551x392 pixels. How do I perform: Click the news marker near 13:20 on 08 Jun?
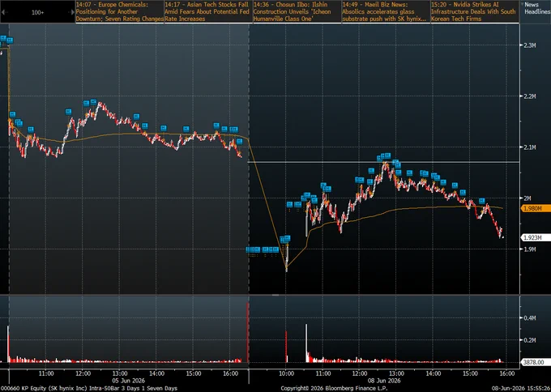pyautogui.click(x=409, y=173)
